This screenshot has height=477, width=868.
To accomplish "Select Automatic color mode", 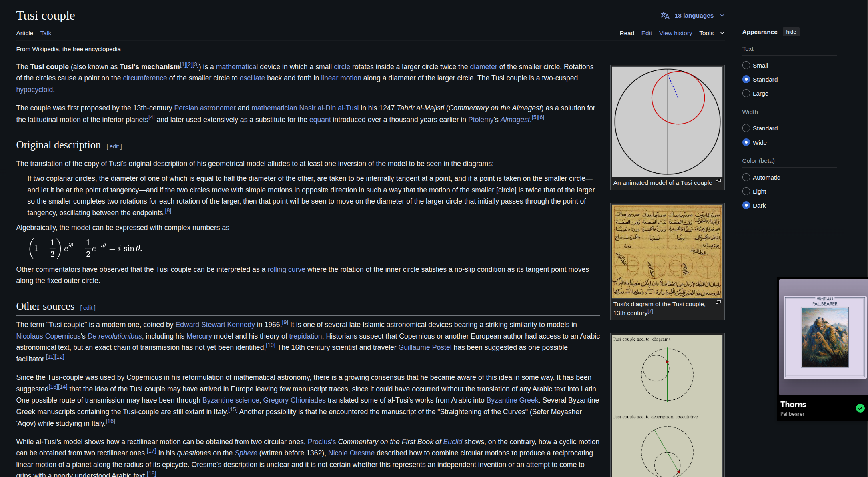I will point(746,177).
